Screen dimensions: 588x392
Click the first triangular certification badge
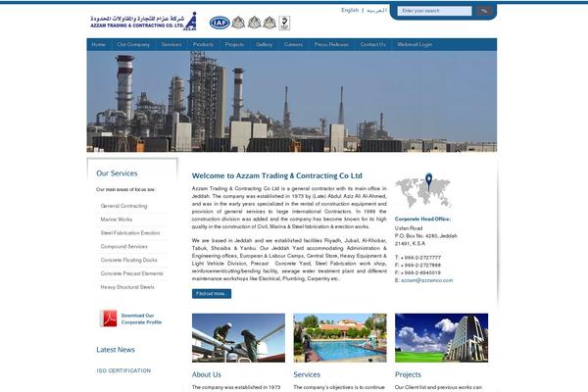coord(238,23)
